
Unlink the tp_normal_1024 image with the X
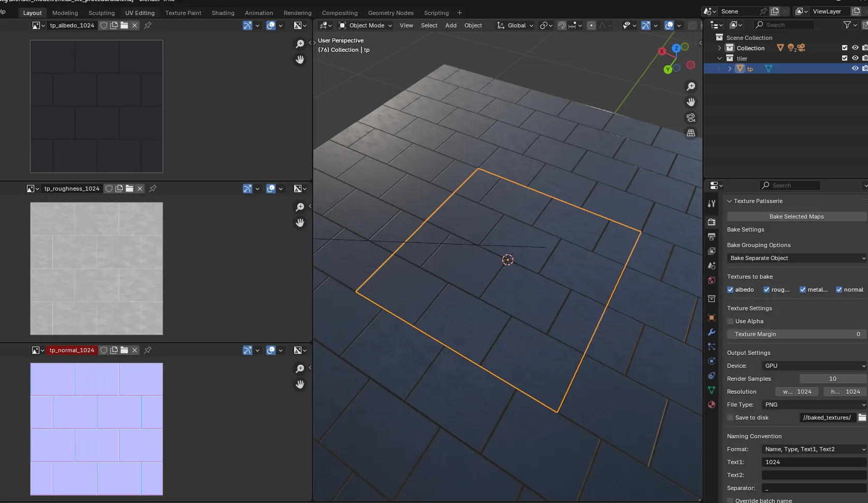click(x=135, y=350)
